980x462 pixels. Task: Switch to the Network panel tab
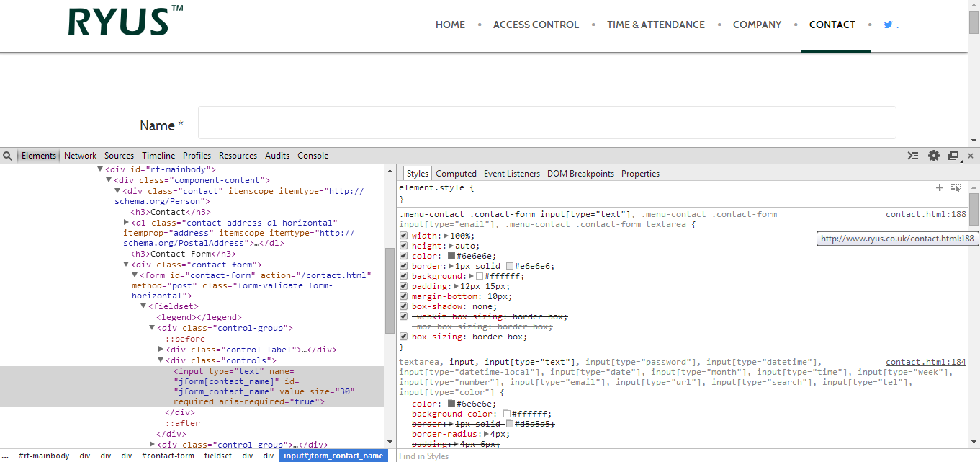click(80, 156)
